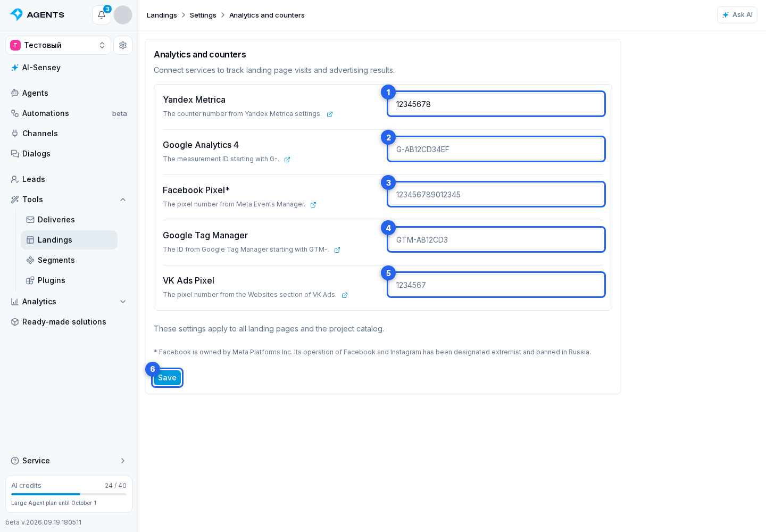Click the Save button
766x532 pixels.
point(167,378)
